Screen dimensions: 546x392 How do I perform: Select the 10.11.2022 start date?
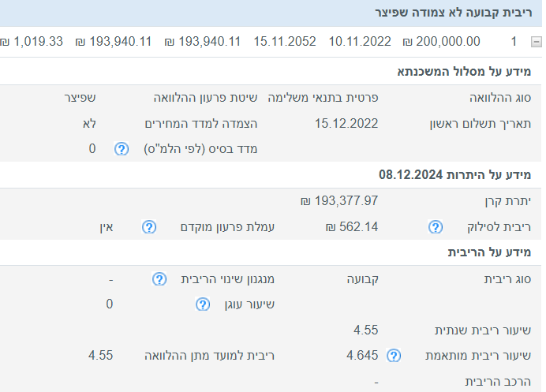pyautogui.click(x=359, y=42)
